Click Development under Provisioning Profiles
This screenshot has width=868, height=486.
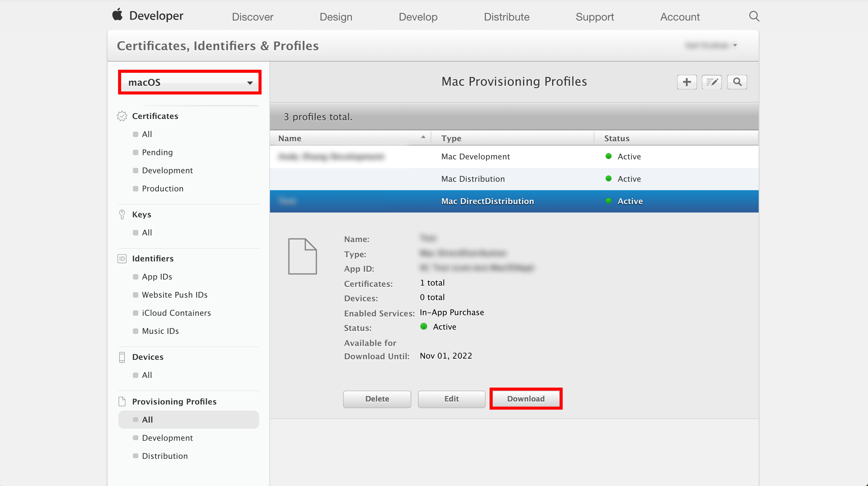(x=167, y=437)
